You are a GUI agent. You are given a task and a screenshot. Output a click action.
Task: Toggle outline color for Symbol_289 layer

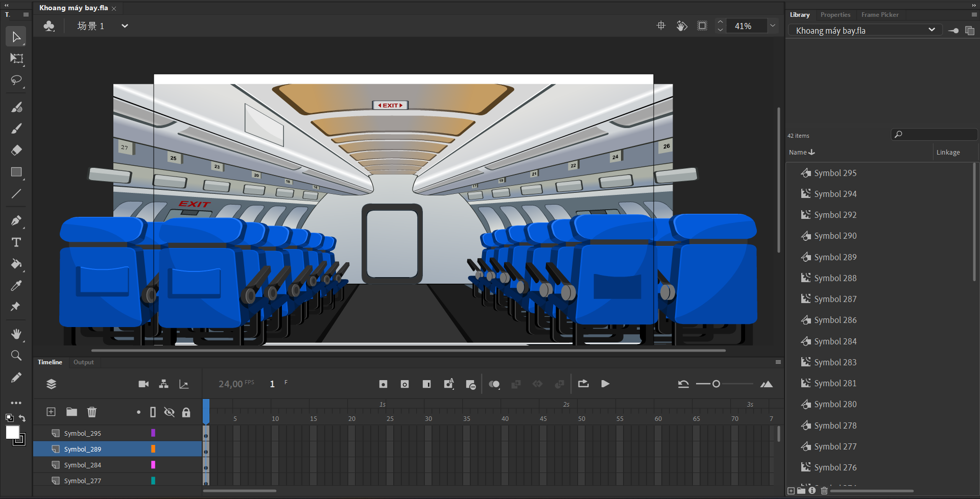(x=153, y=449)
